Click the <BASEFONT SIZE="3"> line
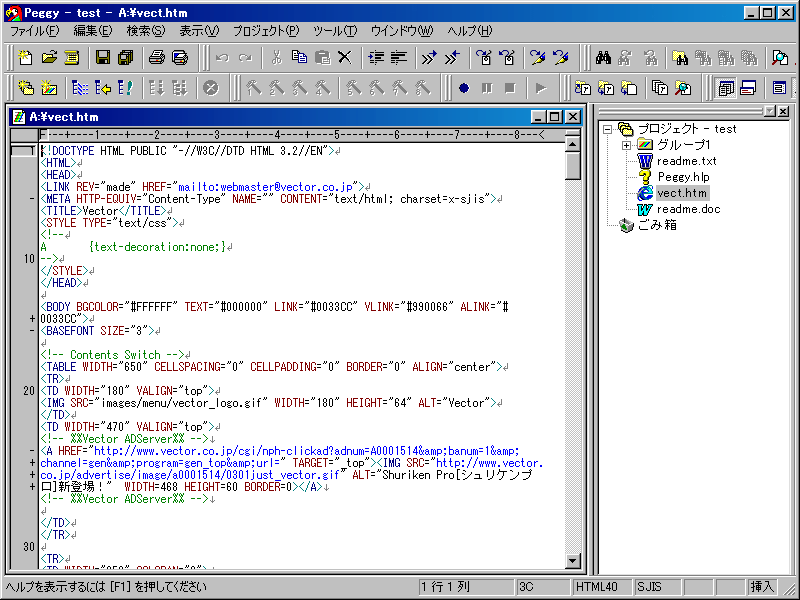The width and height of the screenshot is (800, 600). coord(100,331)
